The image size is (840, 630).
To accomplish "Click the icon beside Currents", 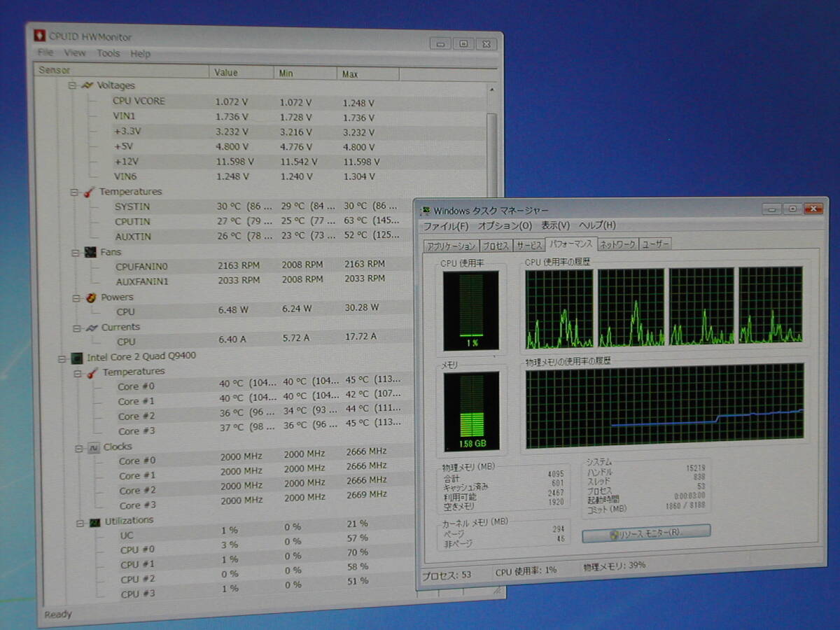I will (x=91, y=327).
